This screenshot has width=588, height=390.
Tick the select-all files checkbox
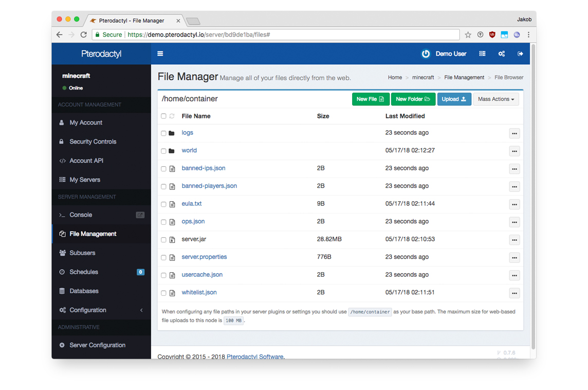pyautogui.click(x=163, y=116)
